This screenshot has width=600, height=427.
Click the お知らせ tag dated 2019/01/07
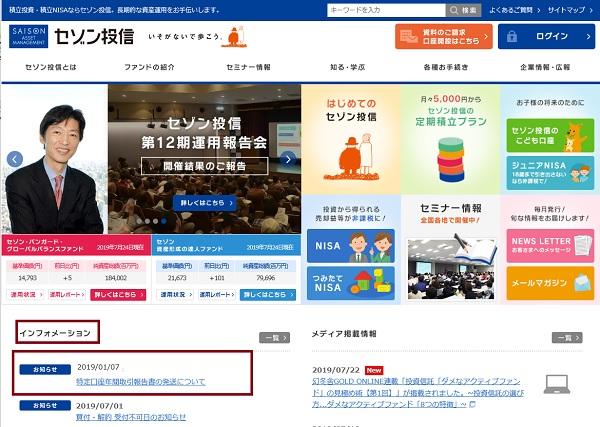45,369
